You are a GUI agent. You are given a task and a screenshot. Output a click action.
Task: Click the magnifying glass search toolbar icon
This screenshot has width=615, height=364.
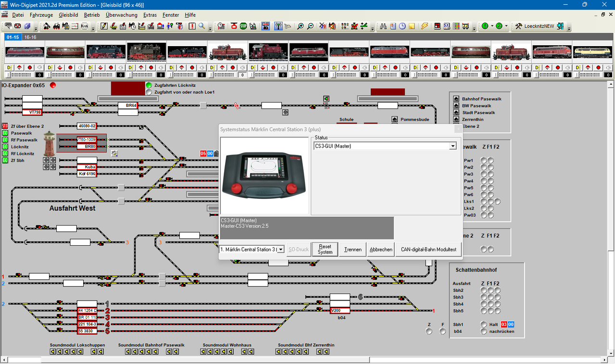[x=202, y=26]
